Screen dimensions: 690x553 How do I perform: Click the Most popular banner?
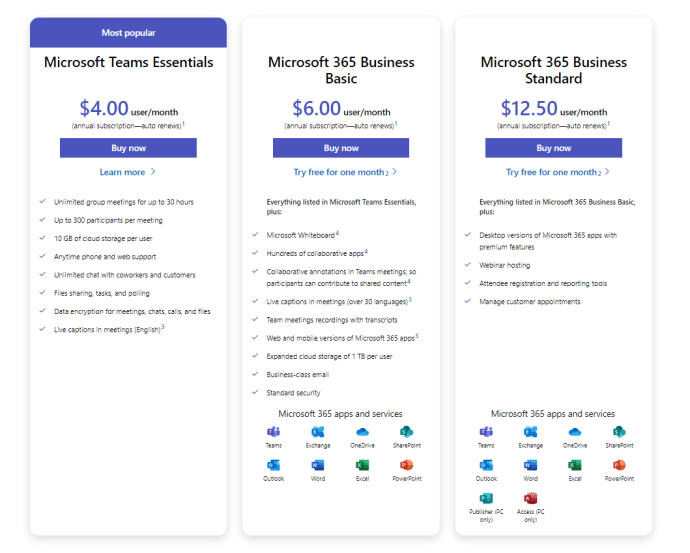[128, 33]
